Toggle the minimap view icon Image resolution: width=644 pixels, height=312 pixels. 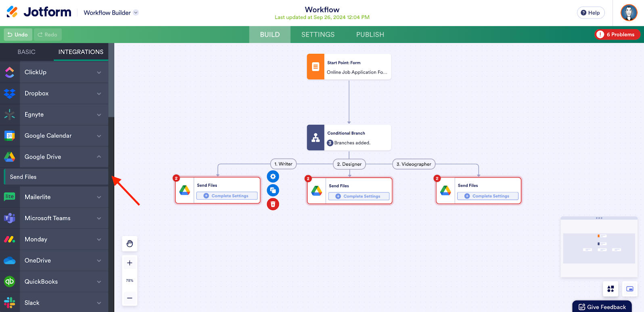(630, 289)
